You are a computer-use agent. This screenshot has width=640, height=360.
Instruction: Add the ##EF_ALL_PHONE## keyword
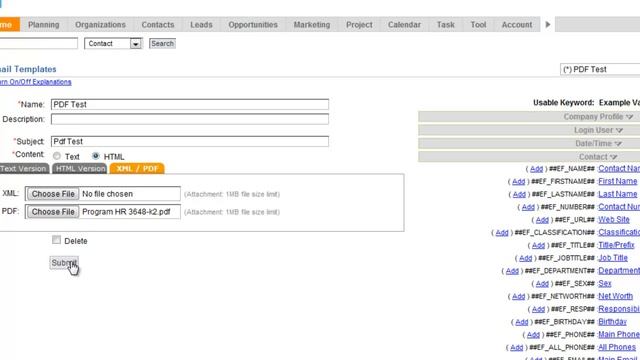516,347
